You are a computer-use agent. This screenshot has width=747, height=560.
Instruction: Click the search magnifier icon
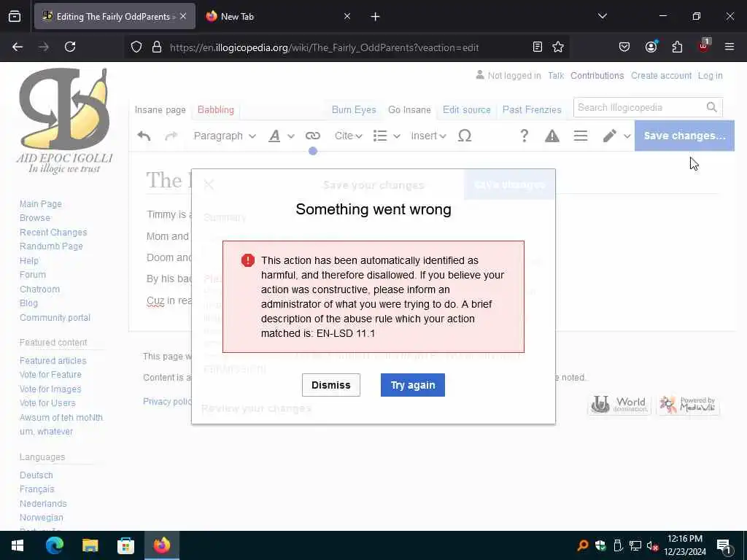712,108
